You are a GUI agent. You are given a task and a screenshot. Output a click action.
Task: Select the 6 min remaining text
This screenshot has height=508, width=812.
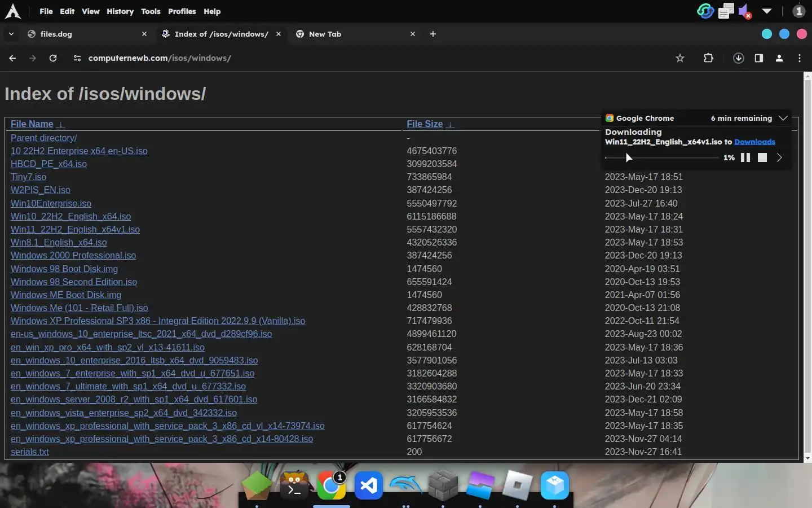pos(741,118)
